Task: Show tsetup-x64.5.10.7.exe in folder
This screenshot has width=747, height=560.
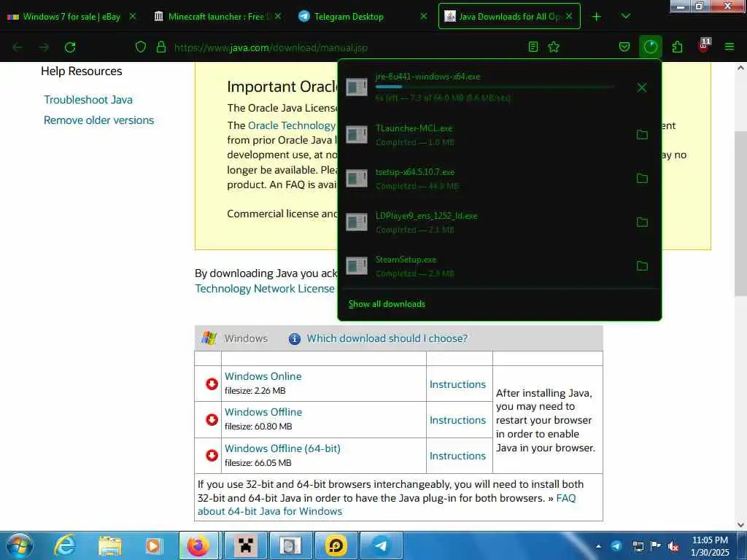Action: (642, 179)
